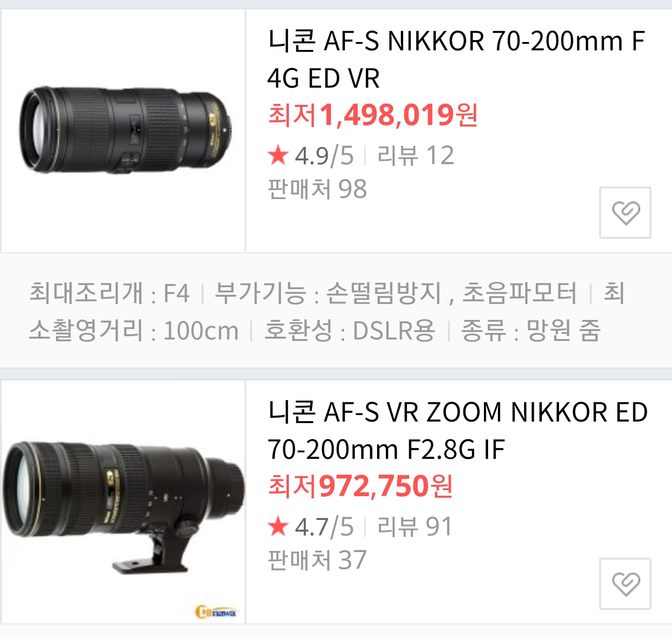
Task: Show the 판매처 98 sellers list
Action: tap(317, 189)
